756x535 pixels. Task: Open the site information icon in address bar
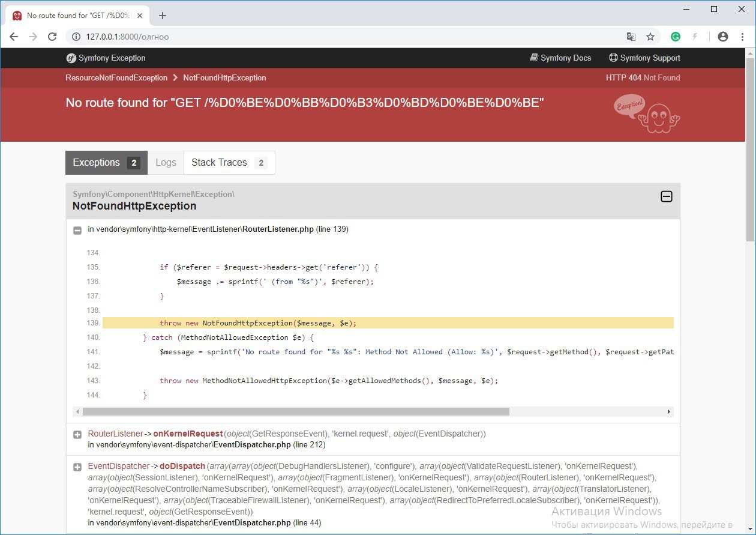(x=76, y=37)
